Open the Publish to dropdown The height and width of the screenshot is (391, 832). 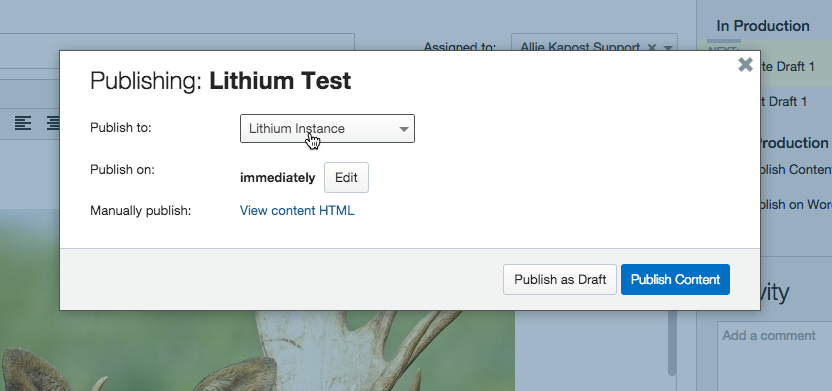pos(327,128)
